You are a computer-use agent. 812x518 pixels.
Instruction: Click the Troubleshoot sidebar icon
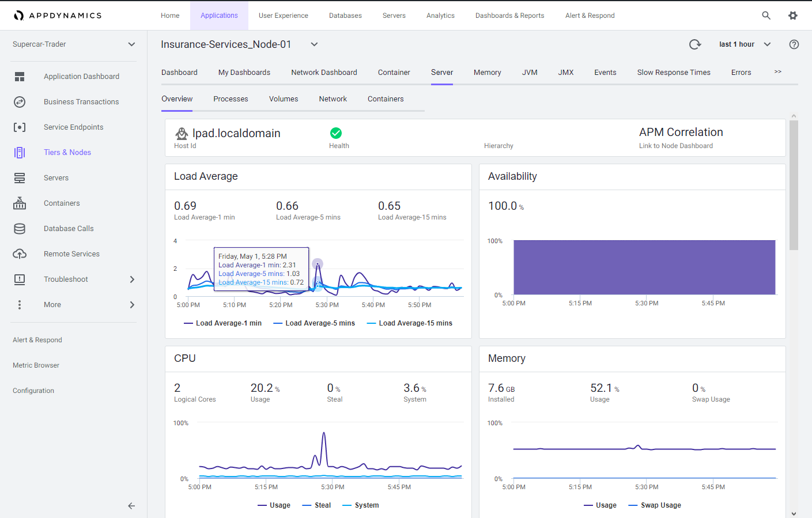(20, 279)
